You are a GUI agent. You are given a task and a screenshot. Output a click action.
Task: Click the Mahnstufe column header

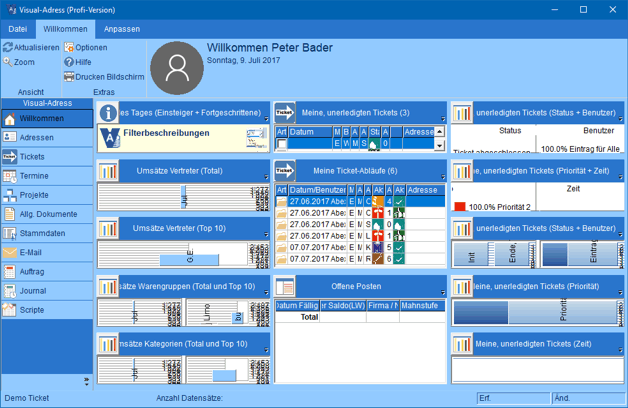422,305
